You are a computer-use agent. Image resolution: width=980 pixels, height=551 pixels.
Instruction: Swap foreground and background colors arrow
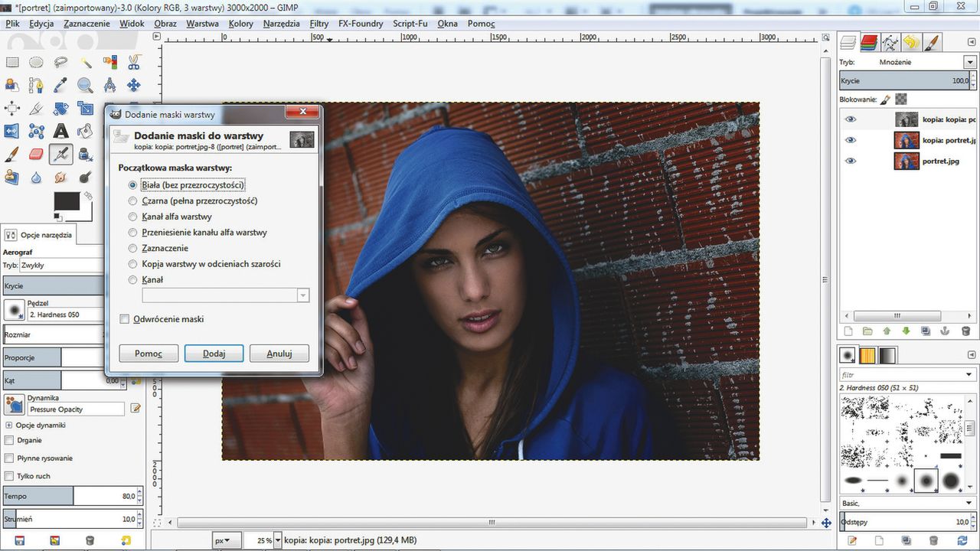coord(87,196)
